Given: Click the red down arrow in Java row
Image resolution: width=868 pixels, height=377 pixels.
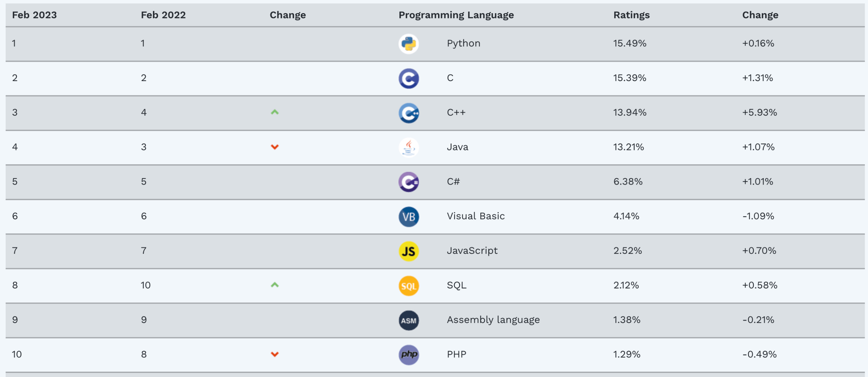Looking at the screenshot, I should [275, 147].
